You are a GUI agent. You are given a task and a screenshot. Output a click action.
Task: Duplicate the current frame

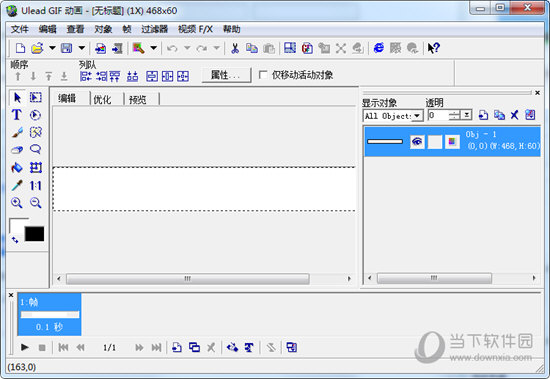194,347
